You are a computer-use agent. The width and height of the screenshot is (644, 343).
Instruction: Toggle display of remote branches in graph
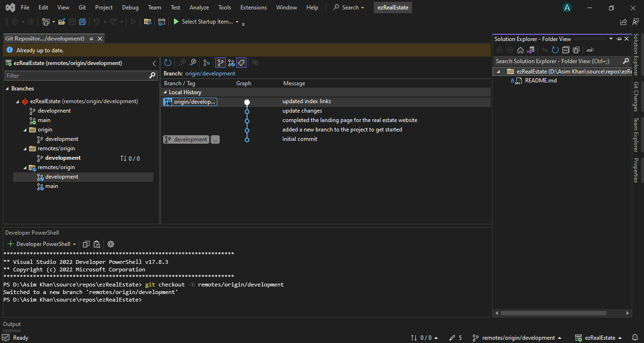pyautogui.click(x=231, y=62)
